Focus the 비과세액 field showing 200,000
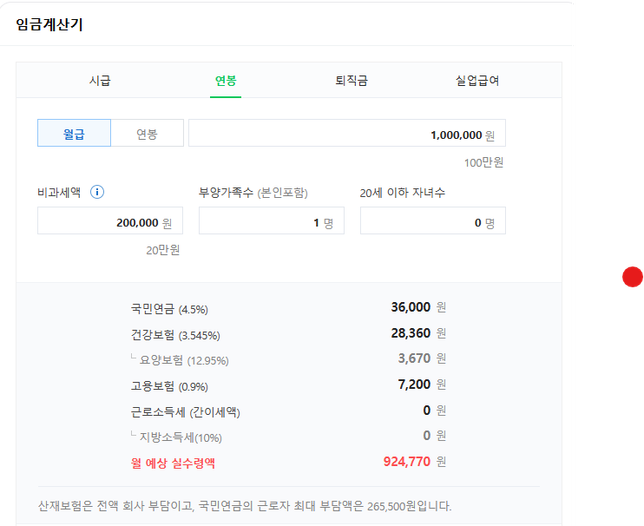The image size is (644, 526). pyautogui.click(x=110, y=222)
